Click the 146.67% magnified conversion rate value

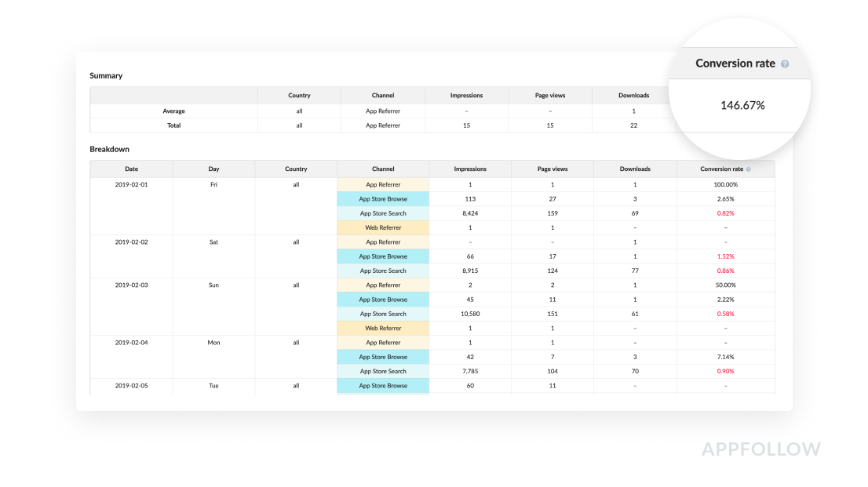click(742, 105)
